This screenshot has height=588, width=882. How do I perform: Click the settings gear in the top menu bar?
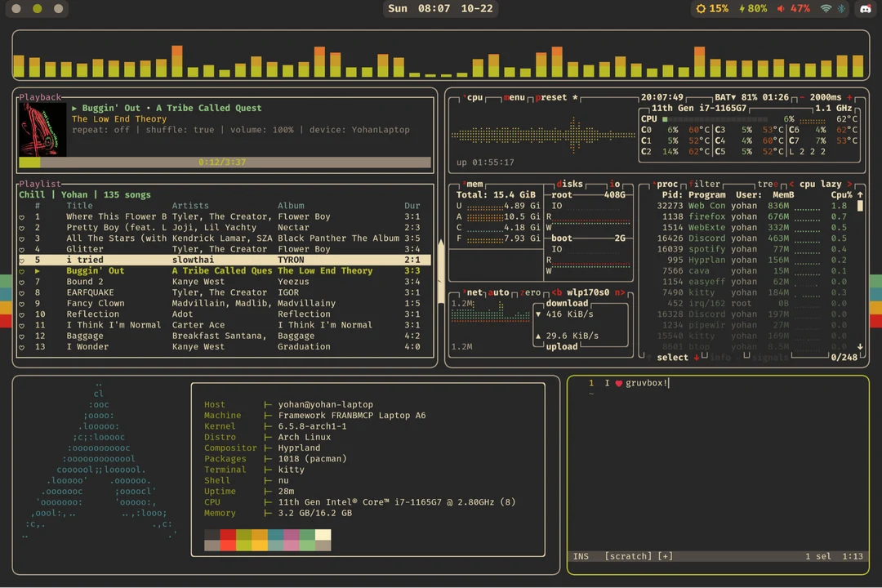[x=700, y=9]
